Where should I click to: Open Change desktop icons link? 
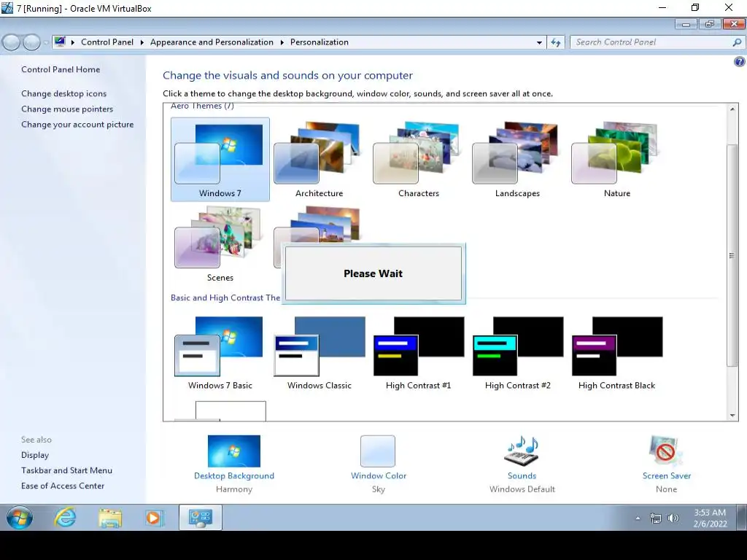point(64,94)
